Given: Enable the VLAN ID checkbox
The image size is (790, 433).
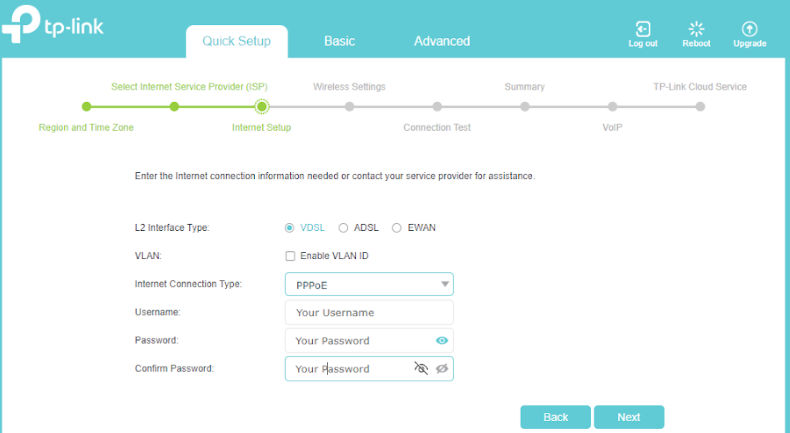Looking at the screenshot, I should [290, 256].
